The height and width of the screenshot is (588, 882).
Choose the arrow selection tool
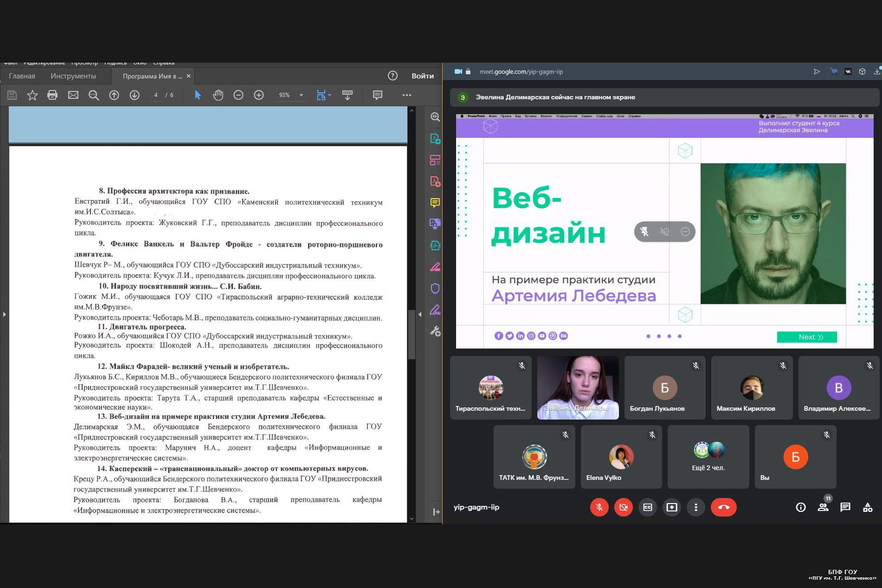(198, 95)
